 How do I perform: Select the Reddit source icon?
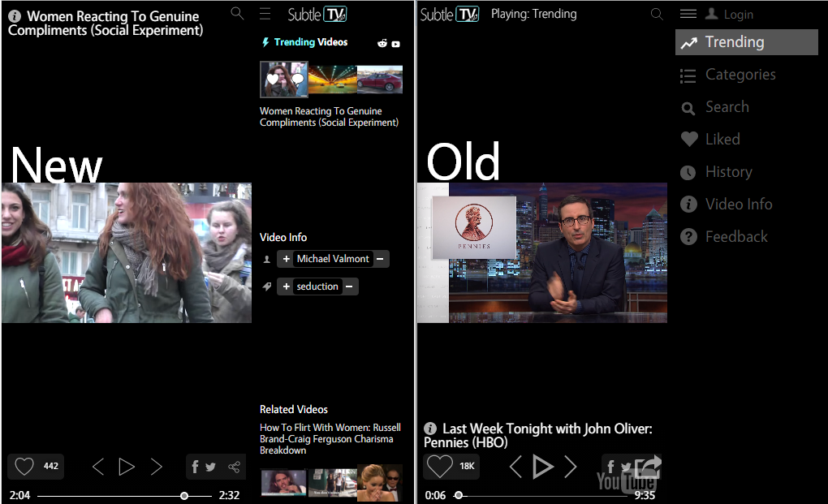382,43
